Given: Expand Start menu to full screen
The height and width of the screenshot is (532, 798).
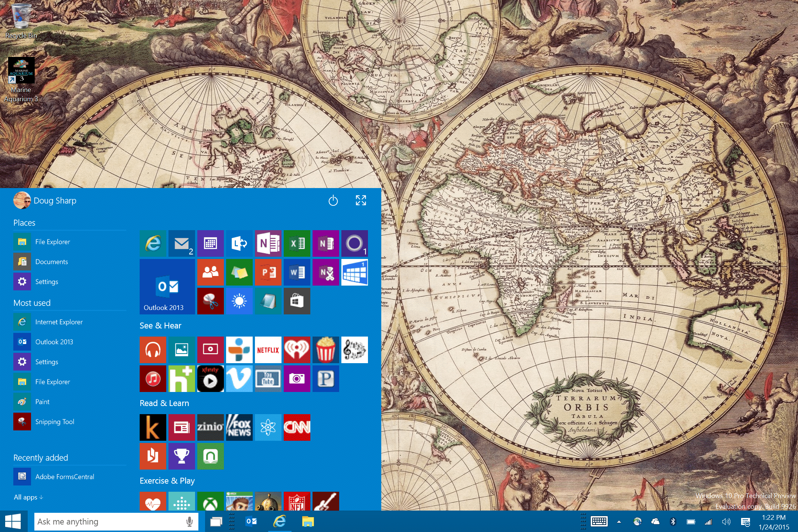Looking at the screenshot, I should coord(361,200).
